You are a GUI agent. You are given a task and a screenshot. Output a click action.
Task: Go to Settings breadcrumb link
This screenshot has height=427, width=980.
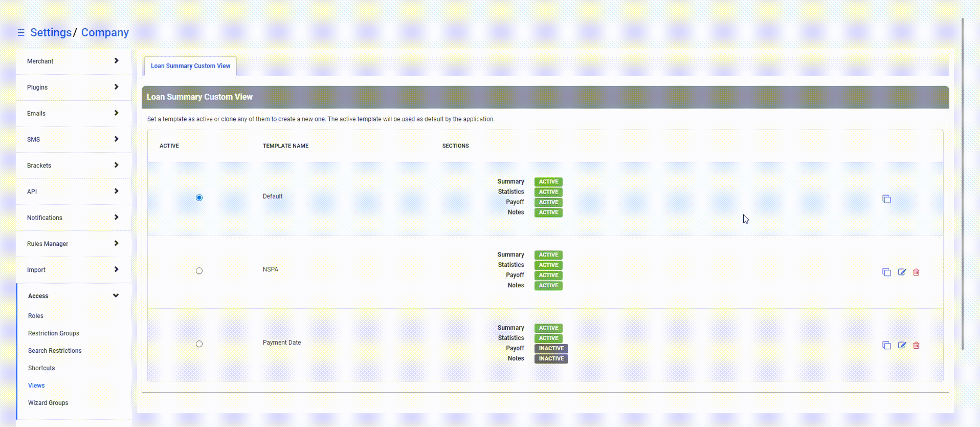51,32
